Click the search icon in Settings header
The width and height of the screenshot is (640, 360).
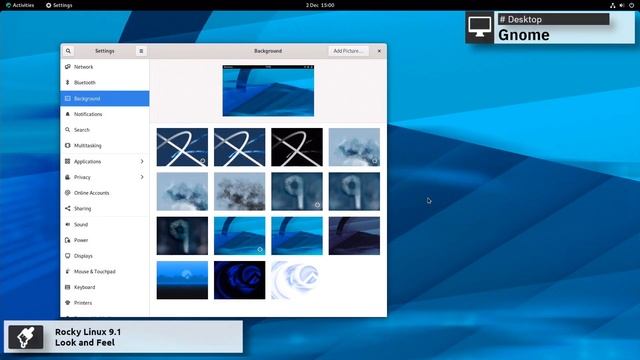[68, 51]
